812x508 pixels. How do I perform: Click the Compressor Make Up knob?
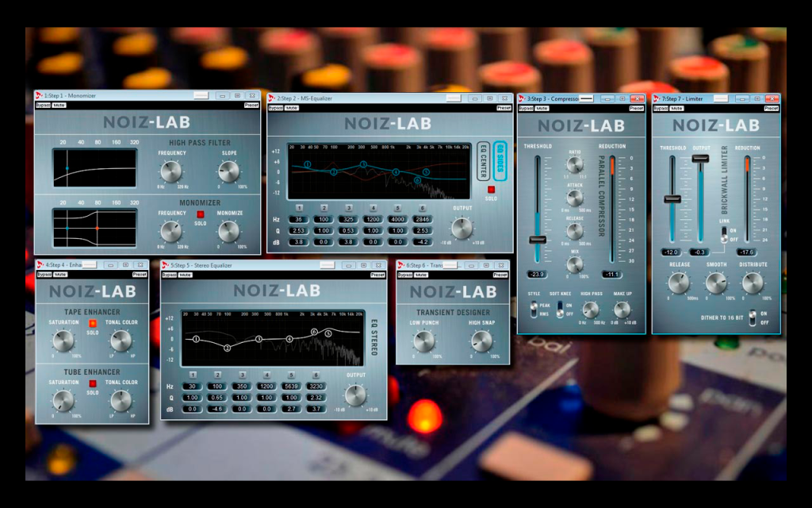[x=622, y=310]
